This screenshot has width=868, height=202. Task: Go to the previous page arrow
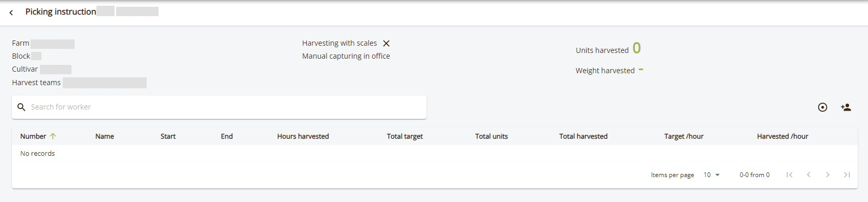pyautogui.click(x=808, y=175)
